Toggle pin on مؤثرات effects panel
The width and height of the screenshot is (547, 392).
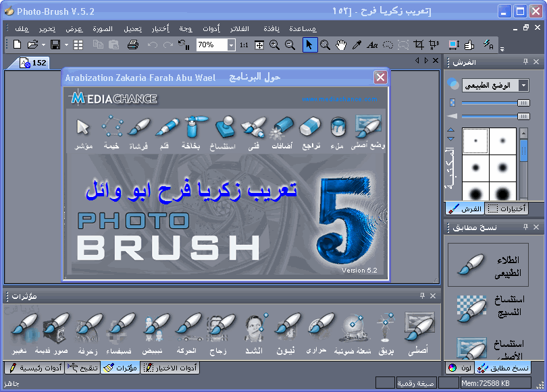[422, 296]
